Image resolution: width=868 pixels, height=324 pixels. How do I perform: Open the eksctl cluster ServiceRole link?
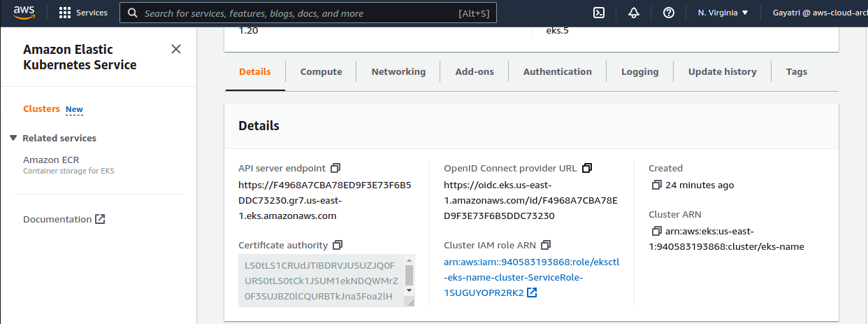click(x=532, y=277)
